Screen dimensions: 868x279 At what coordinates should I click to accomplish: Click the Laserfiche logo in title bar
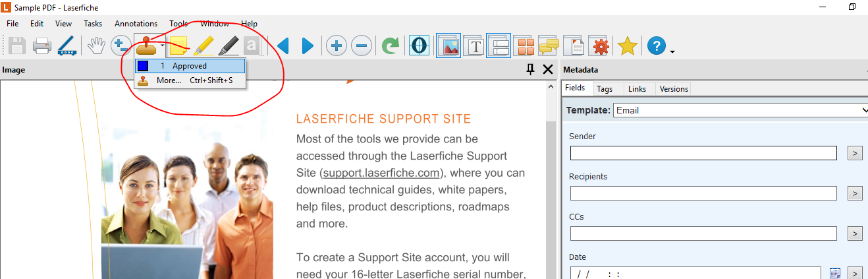point(7,7)
